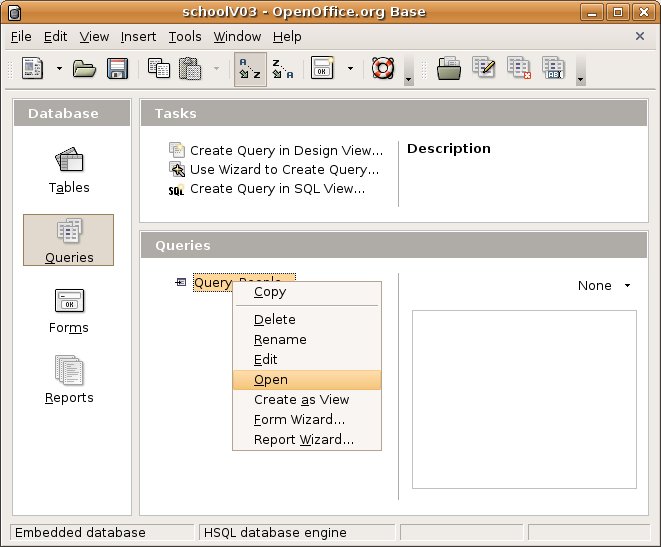Choose Copy from context menu
This screenshot has width=661, height=547.
click(307, 292)
